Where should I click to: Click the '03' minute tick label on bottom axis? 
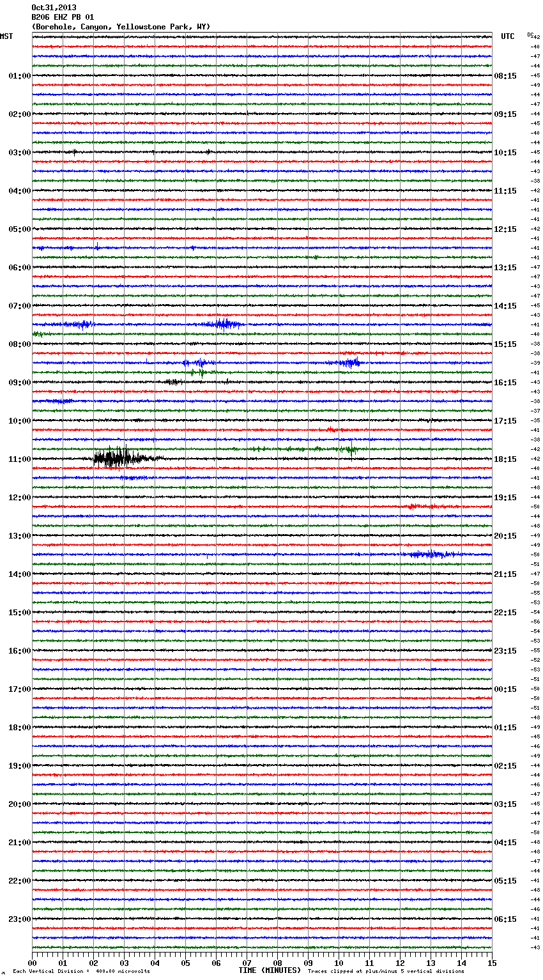[x=124, y=963]
